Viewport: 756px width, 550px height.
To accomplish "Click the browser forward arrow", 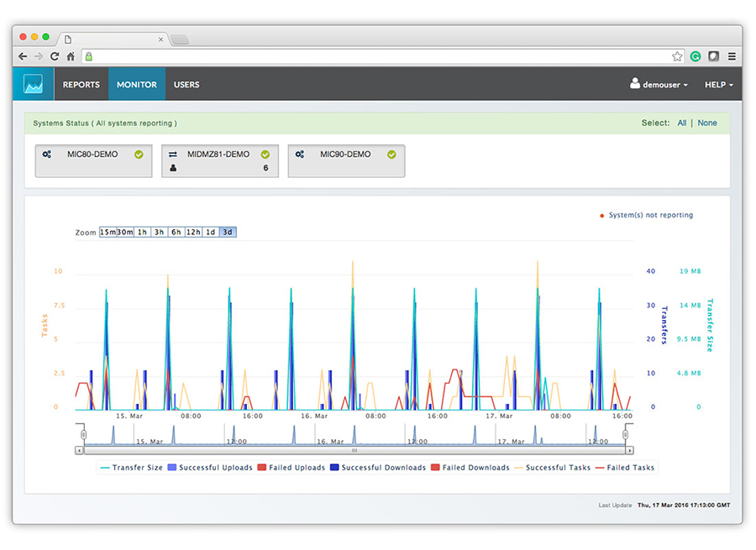I will point(39,56).
